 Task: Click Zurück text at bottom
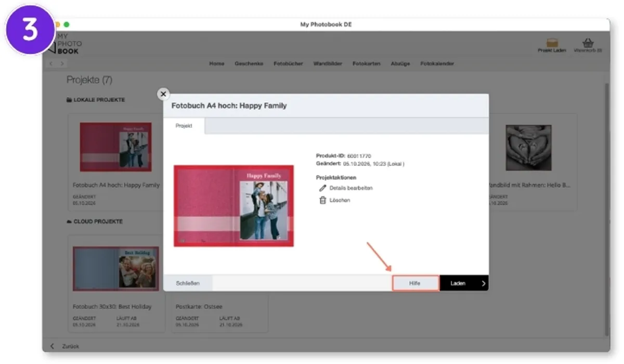click(71, 346)
